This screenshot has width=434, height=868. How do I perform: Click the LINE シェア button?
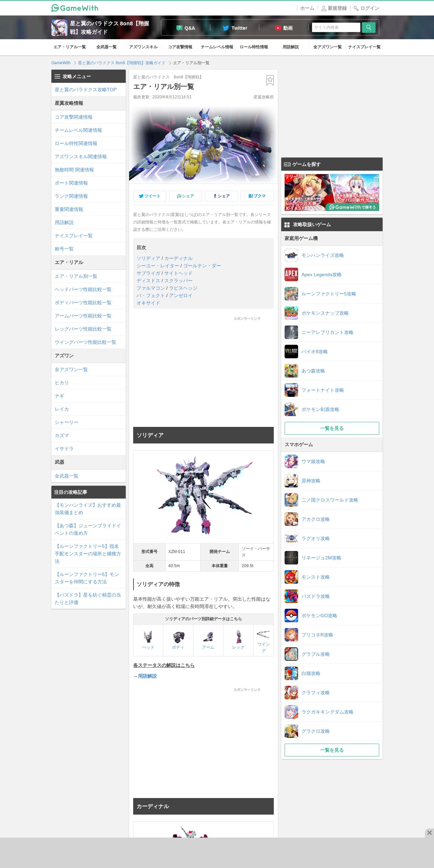pos(186,196)
